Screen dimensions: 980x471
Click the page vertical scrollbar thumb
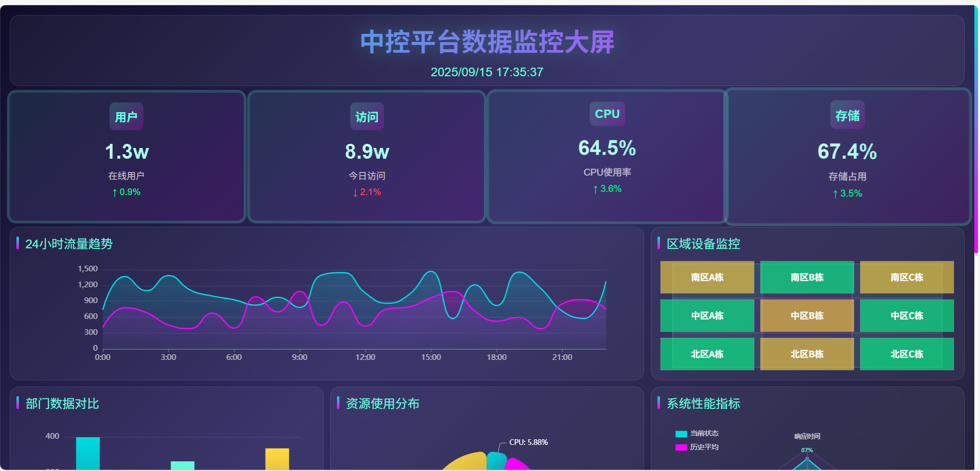(976, 129)
